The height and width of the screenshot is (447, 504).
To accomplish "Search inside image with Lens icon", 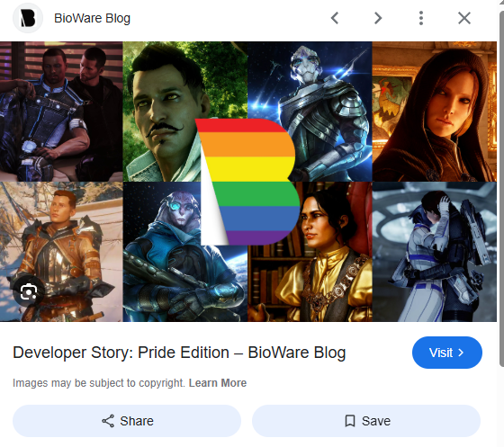I will (29, 291).
